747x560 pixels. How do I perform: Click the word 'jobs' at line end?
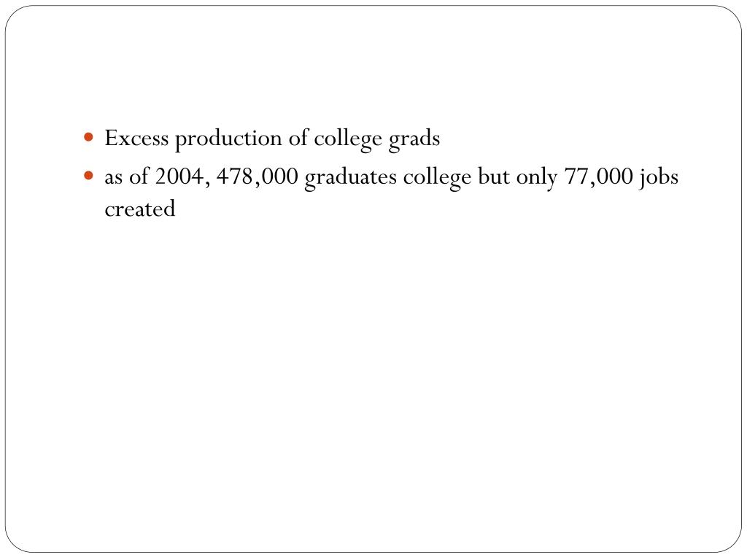tap(659, 178)
